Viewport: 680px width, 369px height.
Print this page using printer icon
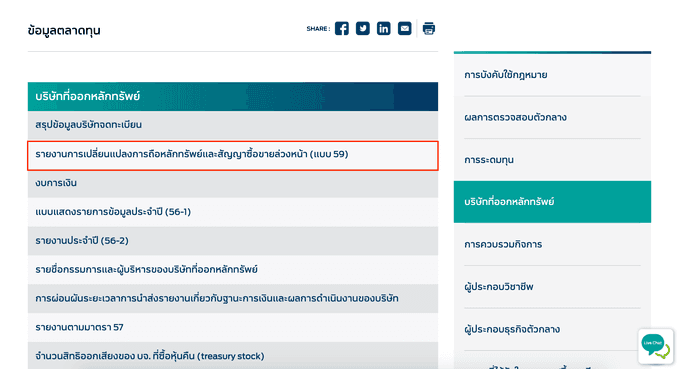pos(429,29)
